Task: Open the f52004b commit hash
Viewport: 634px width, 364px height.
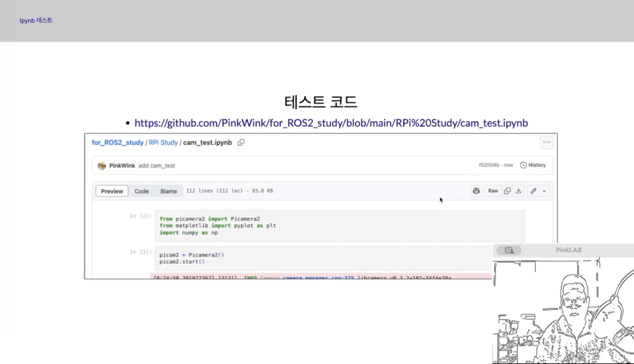Action: pos(489,165)
